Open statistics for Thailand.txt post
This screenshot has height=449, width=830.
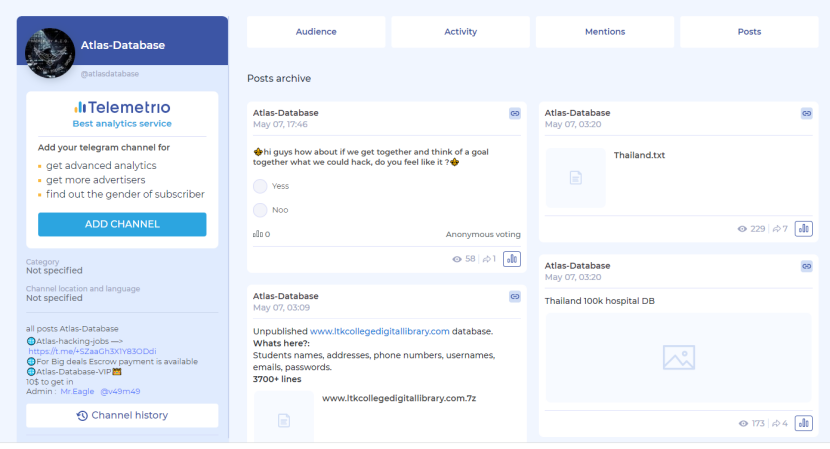pos(804,229)
